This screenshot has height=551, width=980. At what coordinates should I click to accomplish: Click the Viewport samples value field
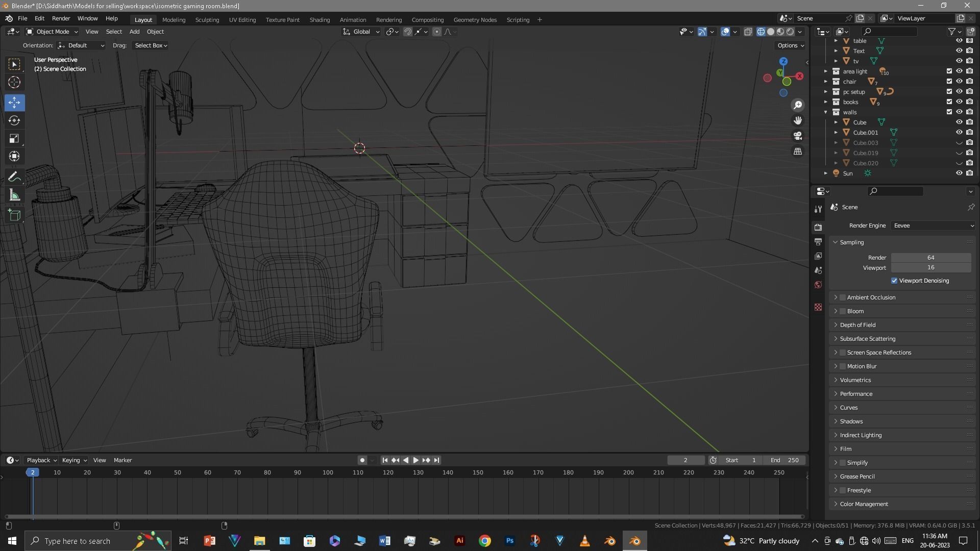coord(930,268)
